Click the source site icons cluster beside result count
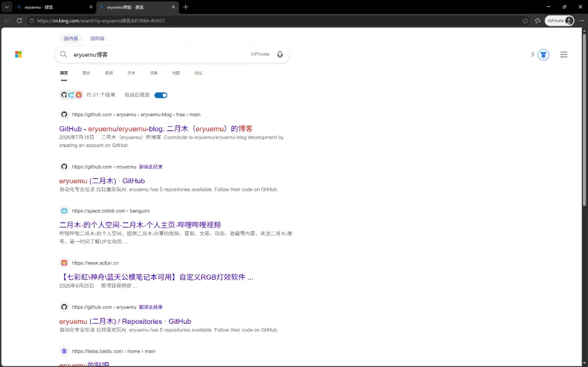This screenshot has height=367, width=588. pyautogui.click(x=71, y=95)
